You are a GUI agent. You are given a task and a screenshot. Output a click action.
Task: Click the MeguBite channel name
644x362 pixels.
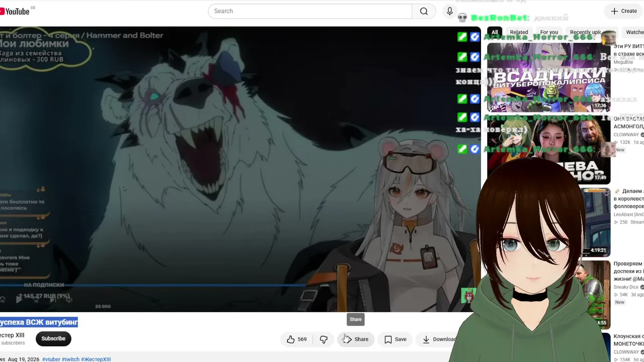coord(623,62)
